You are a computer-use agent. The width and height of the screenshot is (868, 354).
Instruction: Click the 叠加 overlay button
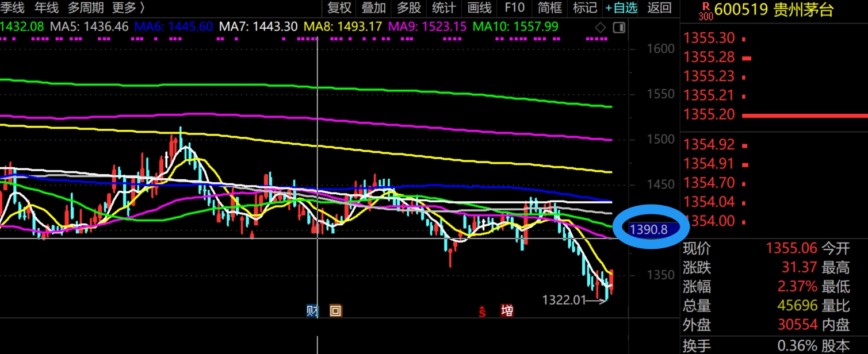[x=374, y=8]
